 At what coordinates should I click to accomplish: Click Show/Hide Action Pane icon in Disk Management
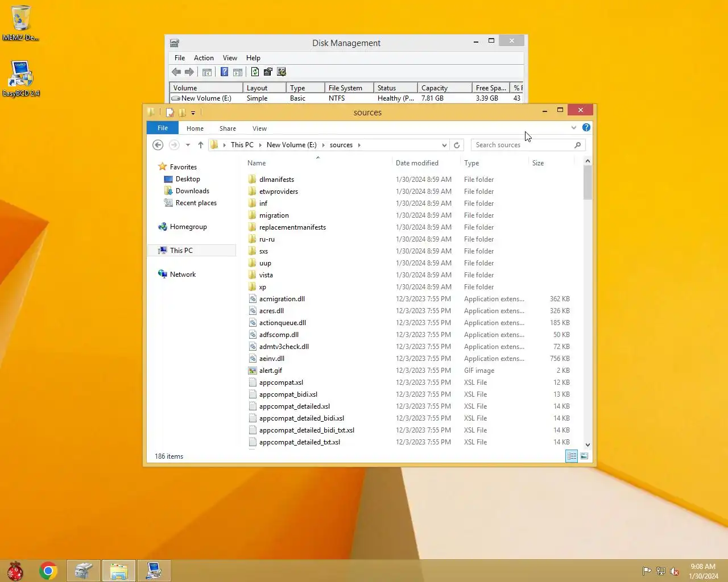(238, 72)
